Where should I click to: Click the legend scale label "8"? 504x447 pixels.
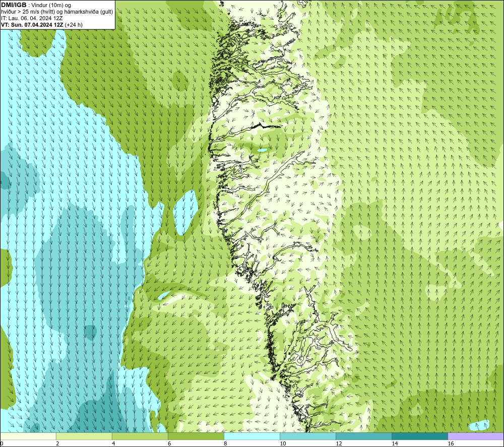(225, 444)
